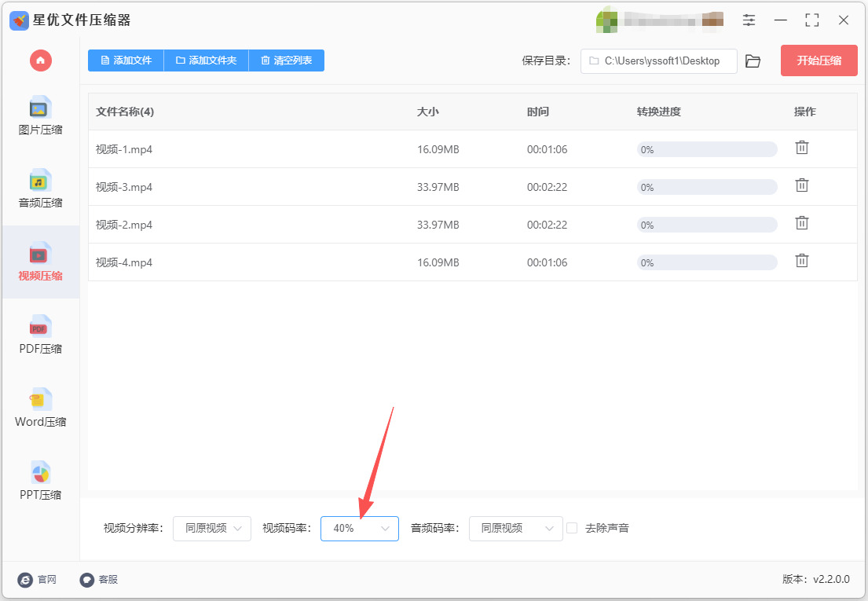Click the save directory path field
This screenshot has height=601, width=868.
659,60
